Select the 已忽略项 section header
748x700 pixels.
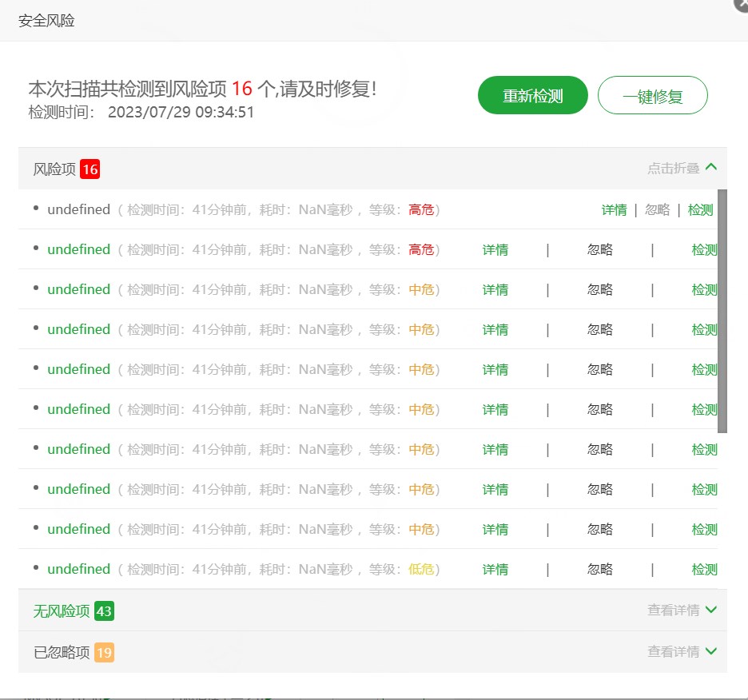pos(62,653)
